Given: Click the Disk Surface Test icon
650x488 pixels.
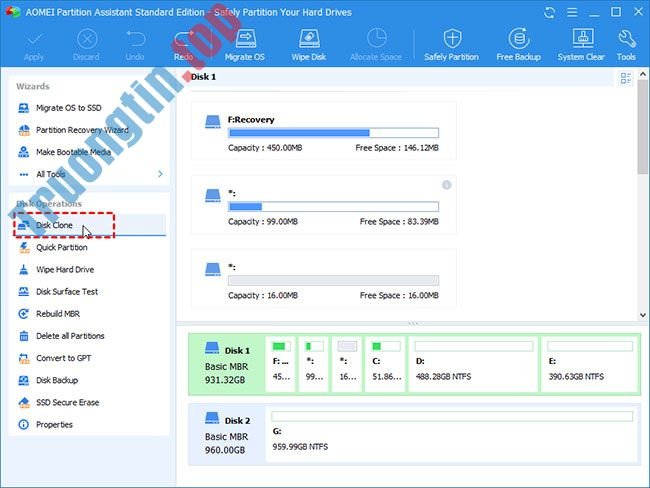Looking at the screenshot, I should click(24, 292).
